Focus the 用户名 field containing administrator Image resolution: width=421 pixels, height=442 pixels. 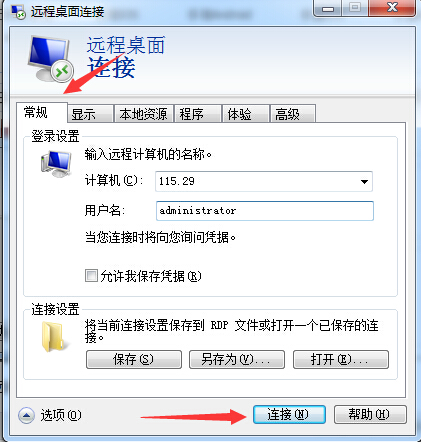[265, 211]
